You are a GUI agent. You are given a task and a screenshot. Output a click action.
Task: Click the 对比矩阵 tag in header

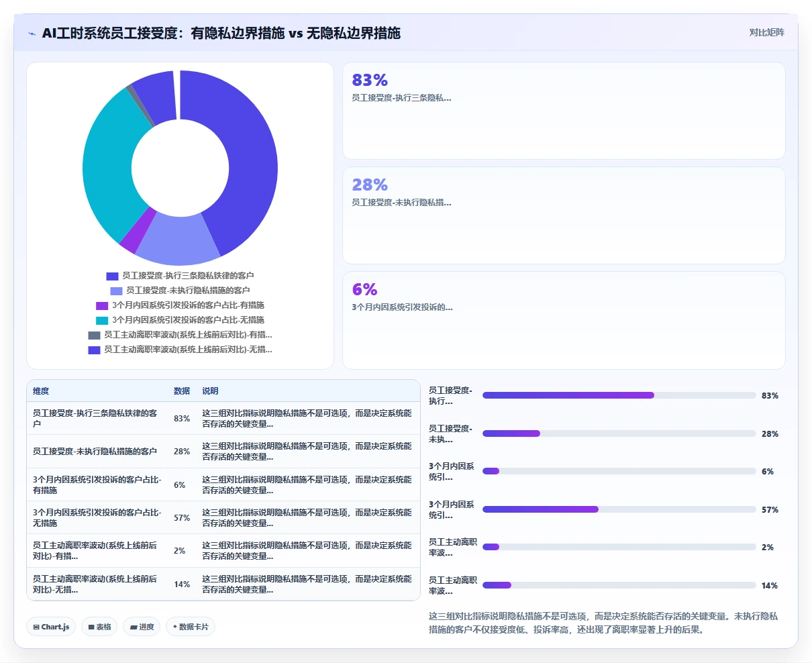pyautogui.click(x=766, y=32)
